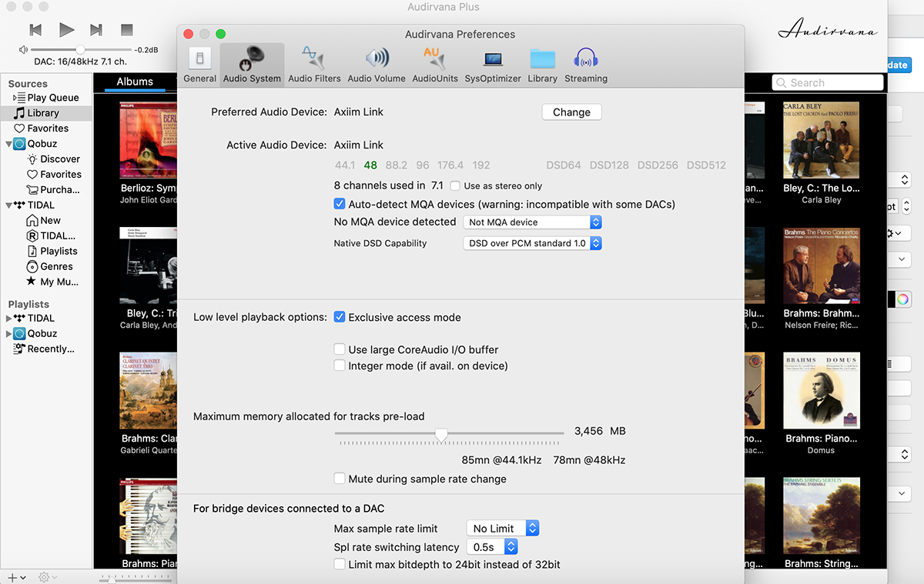
Task: Open the Max sample rate limit dropdown
Action: click(x=503, y=529)
